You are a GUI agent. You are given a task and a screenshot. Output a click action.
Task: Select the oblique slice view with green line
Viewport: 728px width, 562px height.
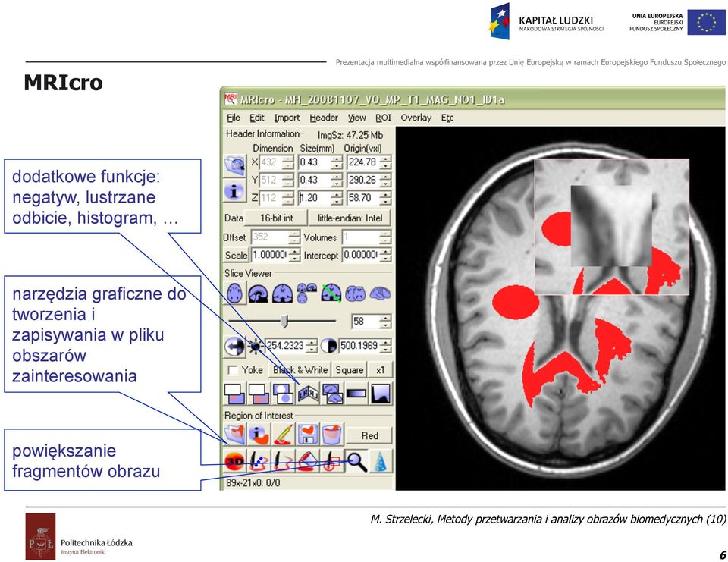331,294
